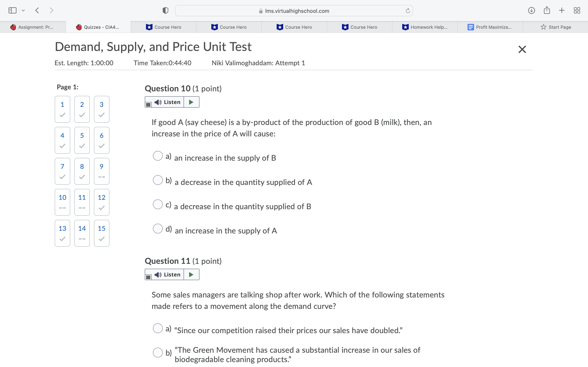Image resolution: width=588 pixels, height=367 pixels.
Task: Click the Listen speaker icon for Question 10
Action: (x=158, y=102)
